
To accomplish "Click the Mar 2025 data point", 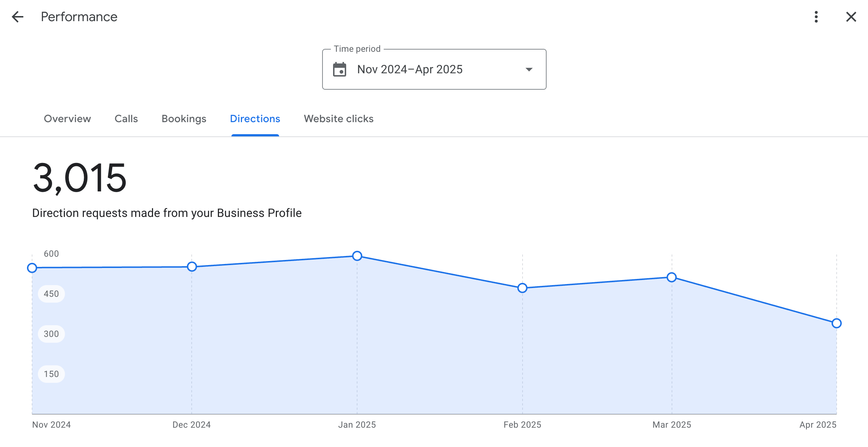I will [672, 277].
